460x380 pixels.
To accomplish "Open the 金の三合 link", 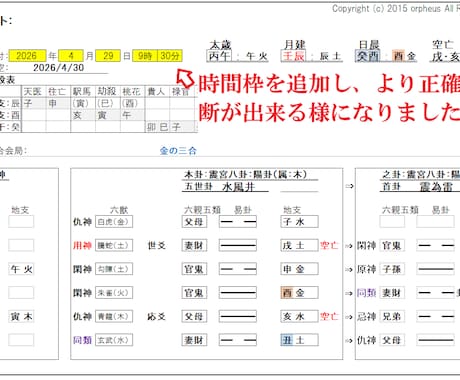I will point(178,151).
